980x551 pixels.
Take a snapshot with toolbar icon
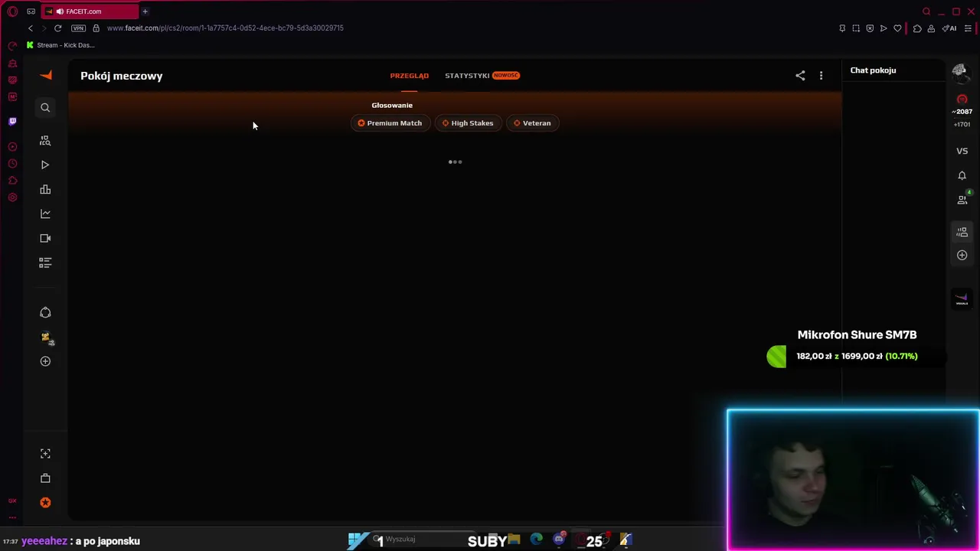pos(856,28)
